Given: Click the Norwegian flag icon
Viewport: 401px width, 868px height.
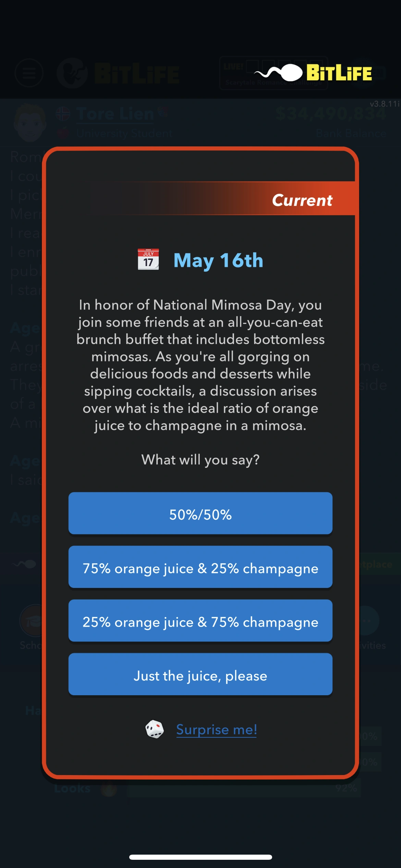Looking at the screenshot, I should (x=63, y=114).
